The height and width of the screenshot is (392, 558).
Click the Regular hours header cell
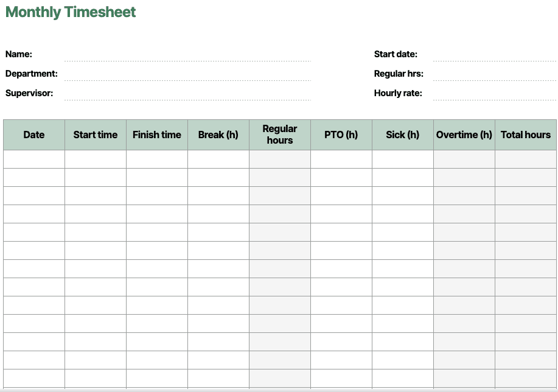pos(280,135)
